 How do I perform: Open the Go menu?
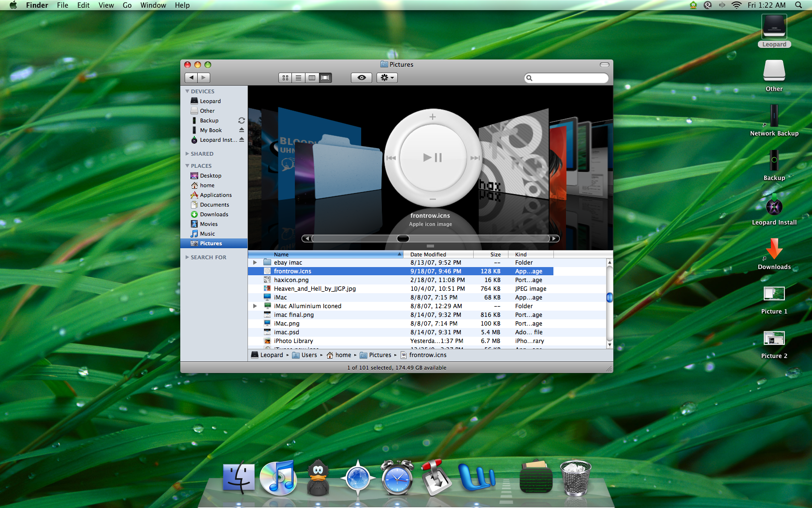pyautogui.click(x=127, y=5)
